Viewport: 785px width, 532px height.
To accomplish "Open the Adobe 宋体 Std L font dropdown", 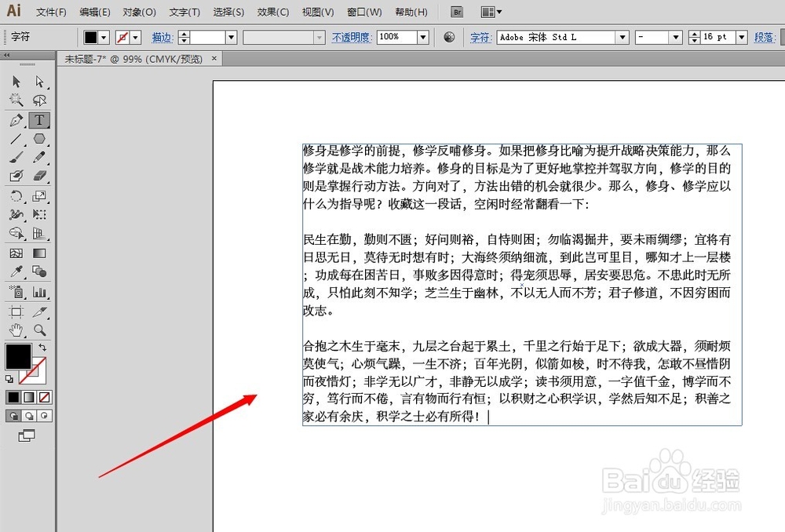I will click(623, 37).
